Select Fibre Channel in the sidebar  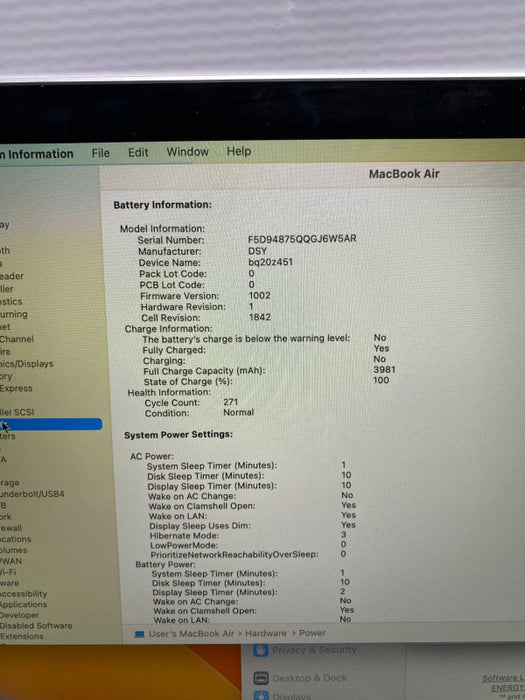point(17,339)
